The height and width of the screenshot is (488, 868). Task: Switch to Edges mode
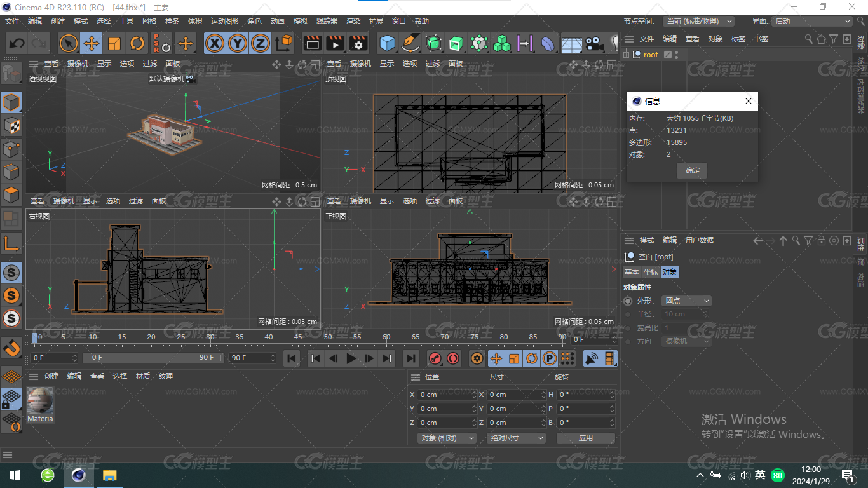(x=11, y=172)
